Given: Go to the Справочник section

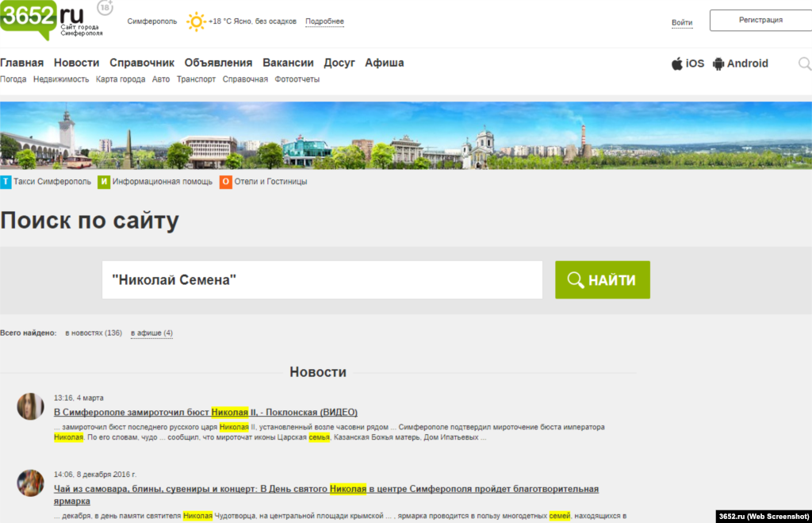Looking at the screenshot, I should (x=141, y=63).
